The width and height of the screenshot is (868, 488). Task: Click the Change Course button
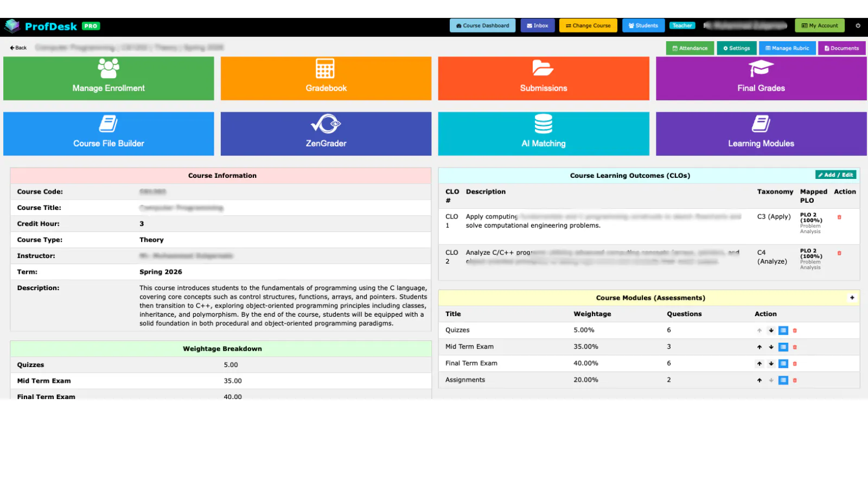click(588, 25)
